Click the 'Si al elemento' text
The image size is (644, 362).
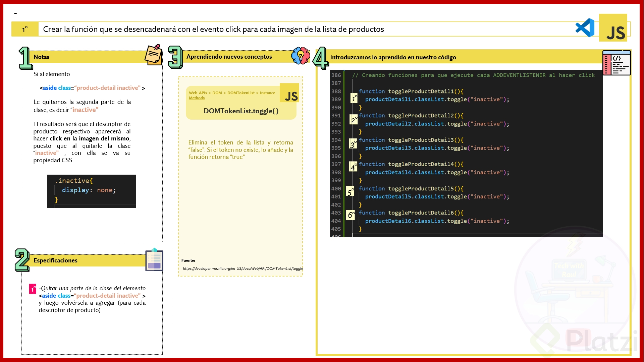tap(52, 74)
